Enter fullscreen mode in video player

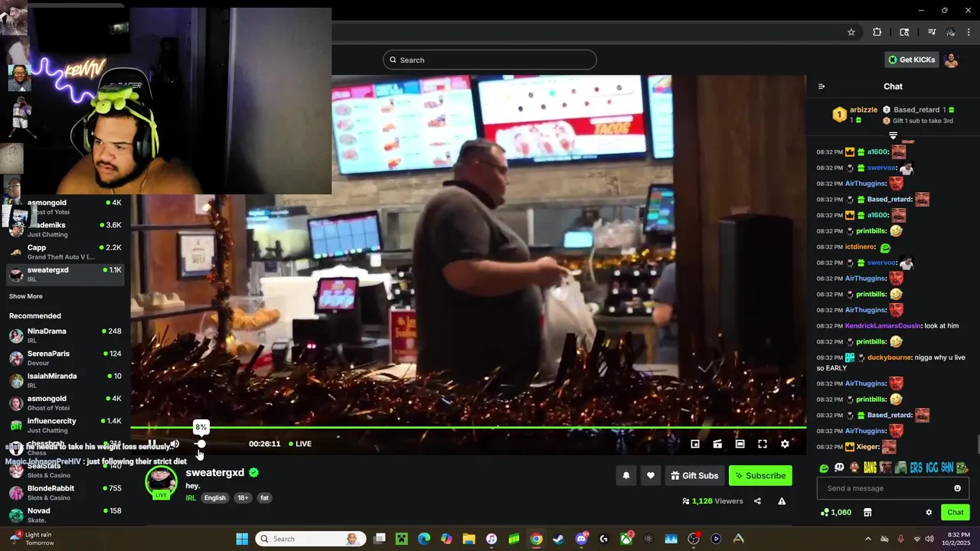(x=763, y=444)
